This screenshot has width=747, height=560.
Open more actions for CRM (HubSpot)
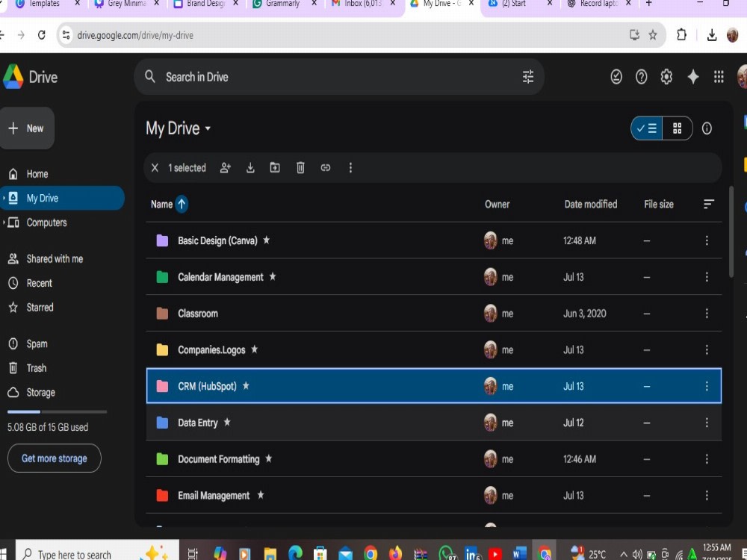[707, 386]
